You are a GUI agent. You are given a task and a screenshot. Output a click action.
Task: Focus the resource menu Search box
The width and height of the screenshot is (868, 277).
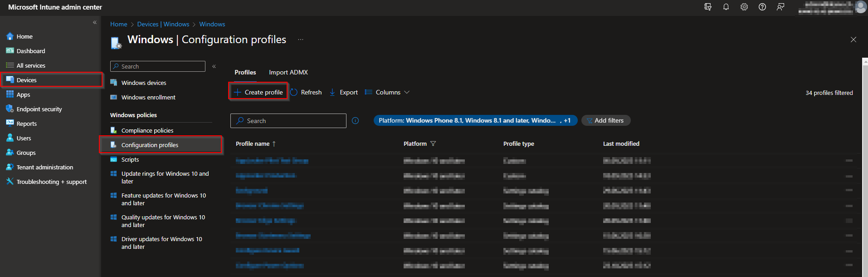pyautogui.click(x=158, y=66)
